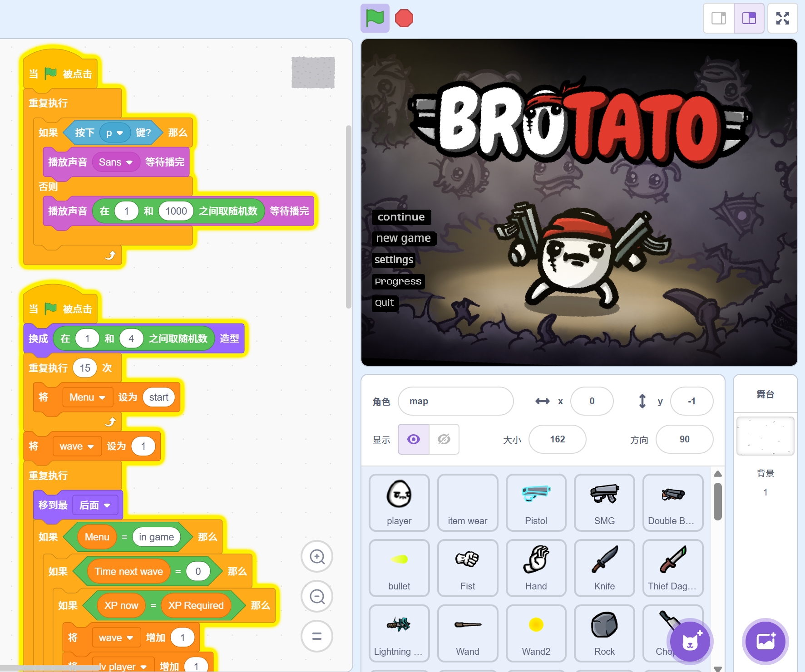This screenshot has width=805, height=672.
Task: Zoom in on the code workspace
Action: (x=317, y=557)
